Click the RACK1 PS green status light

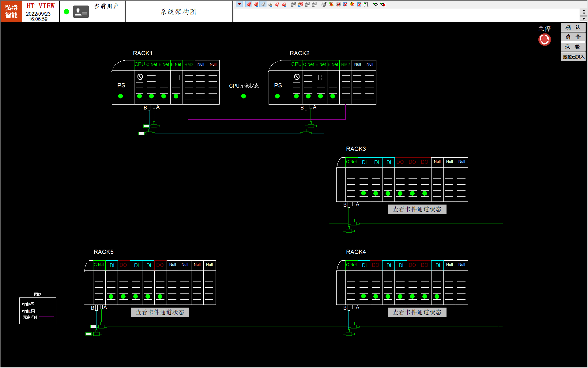120,96
